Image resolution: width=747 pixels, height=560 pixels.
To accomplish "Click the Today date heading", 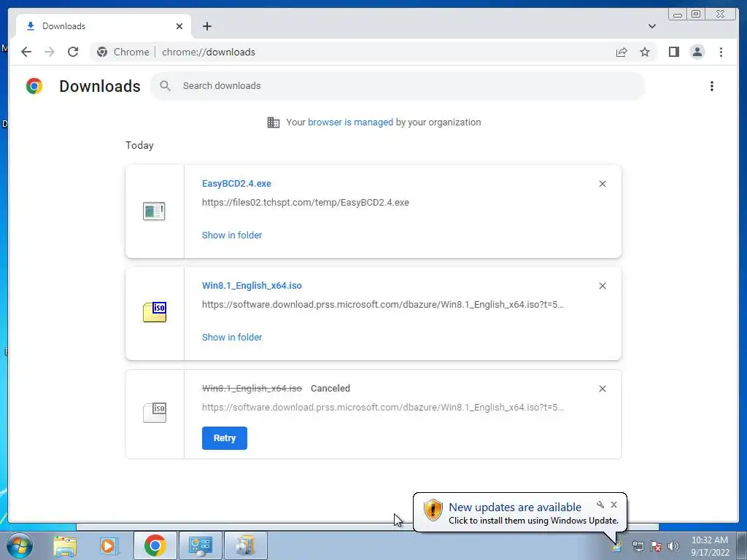I will [x=139, y=145].
